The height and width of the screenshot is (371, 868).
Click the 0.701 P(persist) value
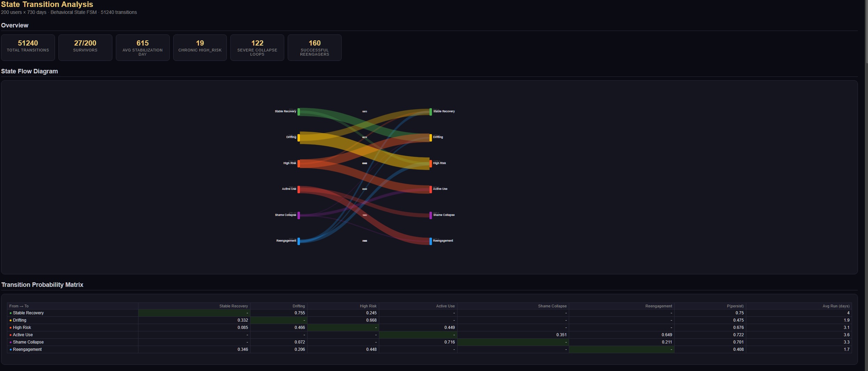pyautogui.click(x=710, y=342)
